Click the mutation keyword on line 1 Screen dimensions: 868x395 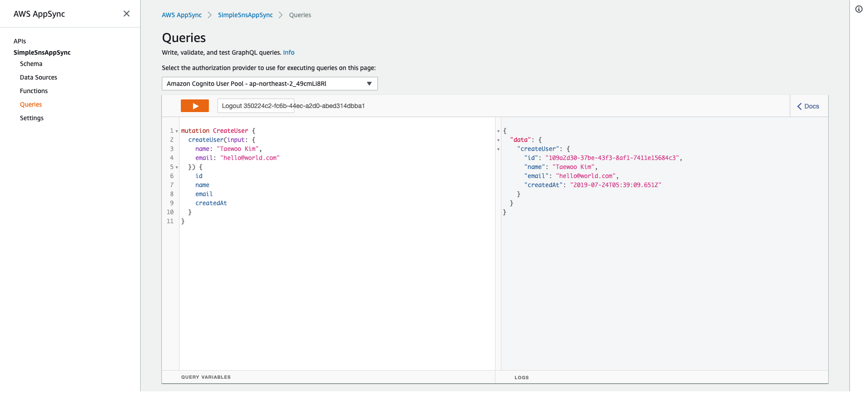pos(195,131)
